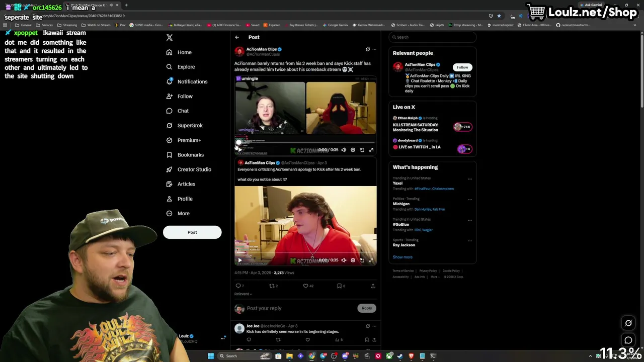
Task: Open Ac7ionMan Clips author avatar on post
Action: (x=239, y=51)
